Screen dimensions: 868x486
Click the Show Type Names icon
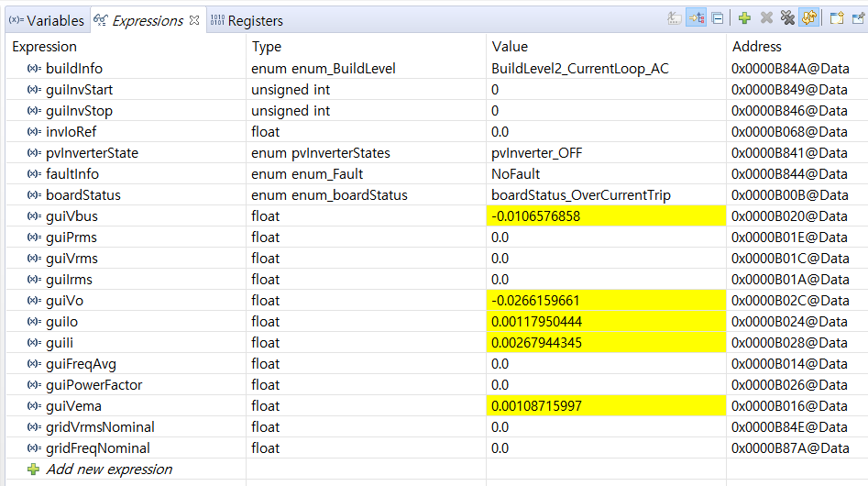click(x=676, y=18)
